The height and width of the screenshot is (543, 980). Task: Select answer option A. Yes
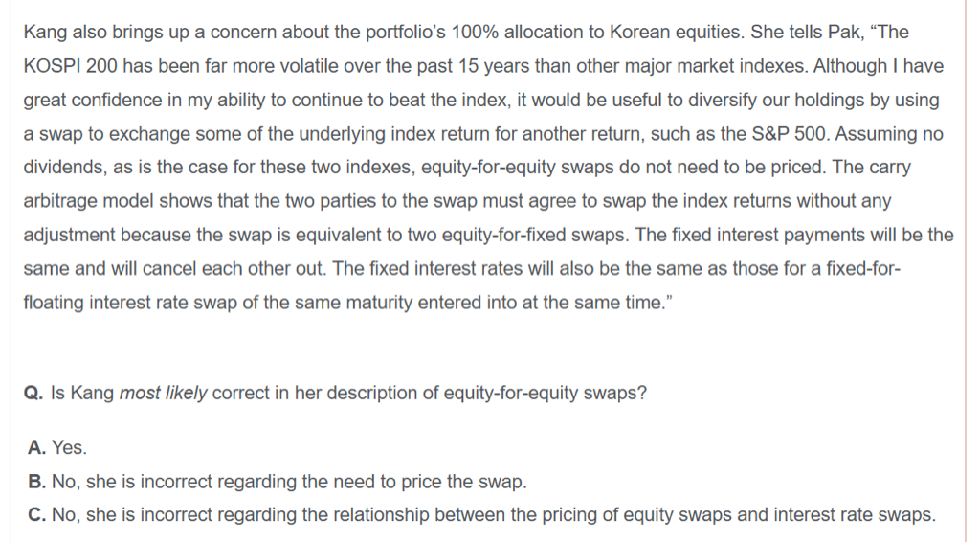59,448
